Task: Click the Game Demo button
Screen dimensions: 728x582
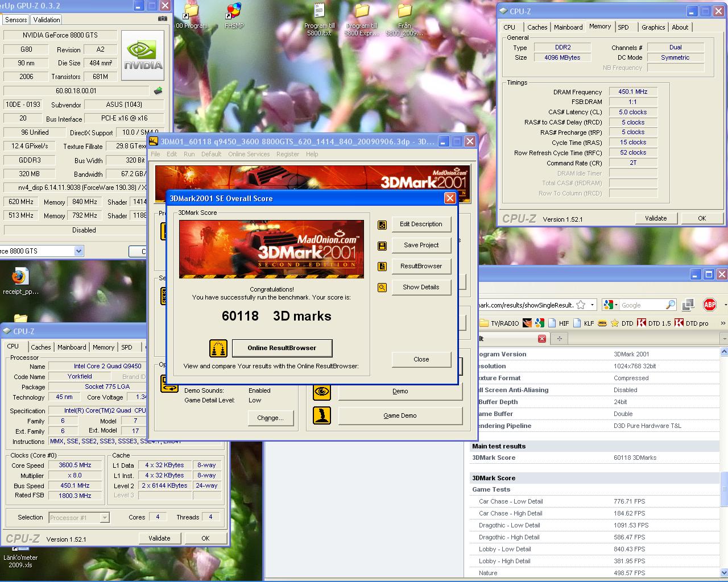Action: click(400, 415)
